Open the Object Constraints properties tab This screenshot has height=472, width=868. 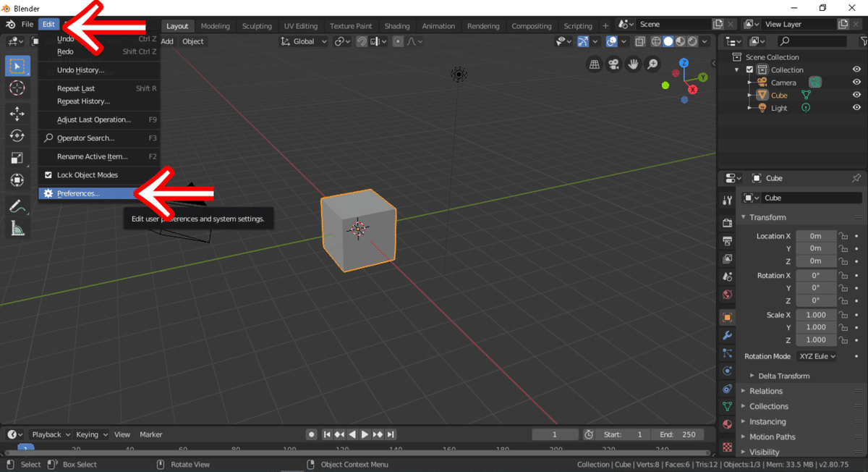click(727, 389)
